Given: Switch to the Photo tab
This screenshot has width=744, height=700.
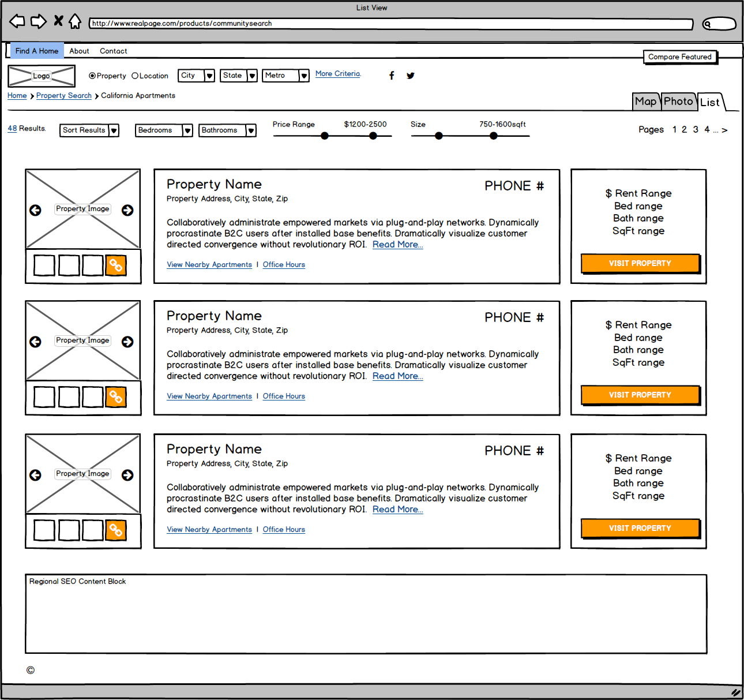Looking at the screenshot, I should coord(679,102).
